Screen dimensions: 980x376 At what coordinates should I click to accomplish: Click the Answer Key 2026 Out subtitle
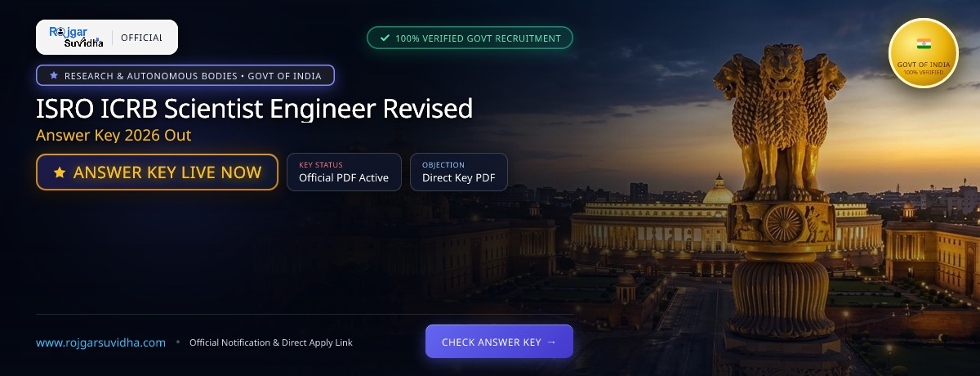tap(114, 135)
